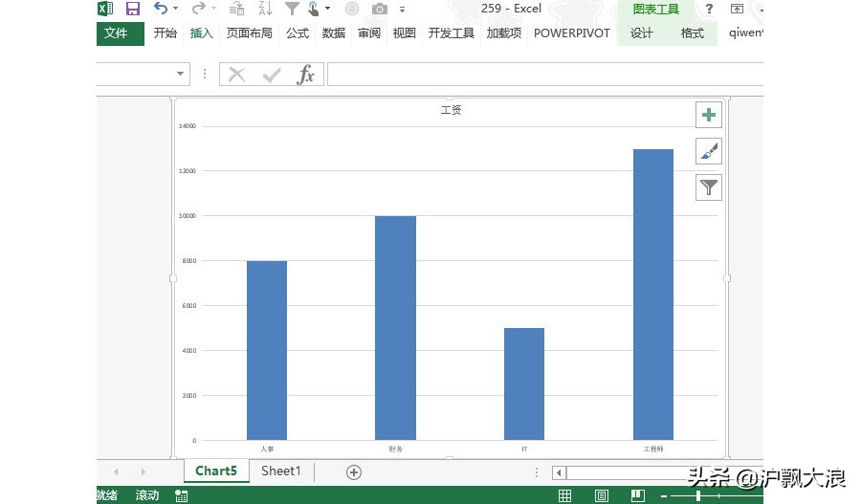
Task: Open the Undo history dropdown arrow
Action: tap(176, 9)
